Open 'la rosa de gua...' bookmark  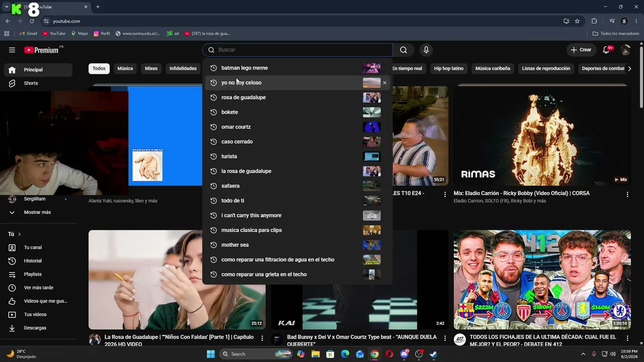click(x=207, y=34)
